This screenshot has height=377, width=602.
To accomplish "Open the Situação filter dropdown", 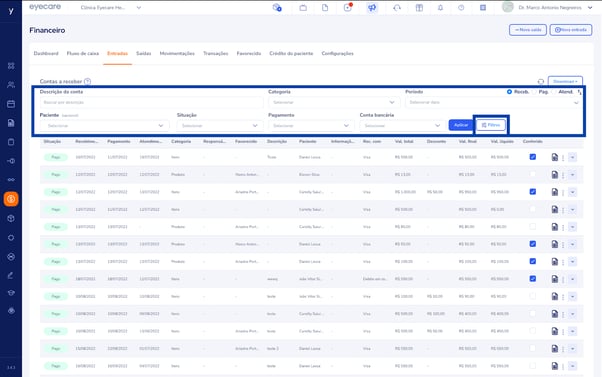I will (x=220, y=126).
